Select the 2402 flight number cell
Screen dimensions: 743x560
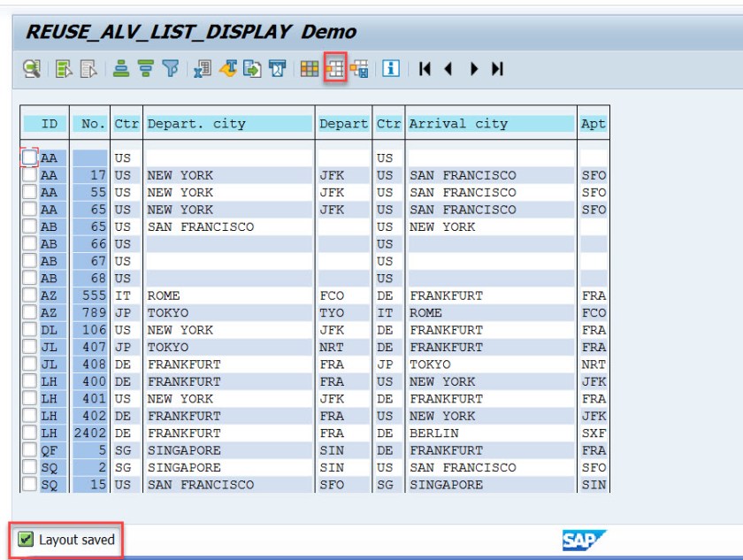(90, 433)
